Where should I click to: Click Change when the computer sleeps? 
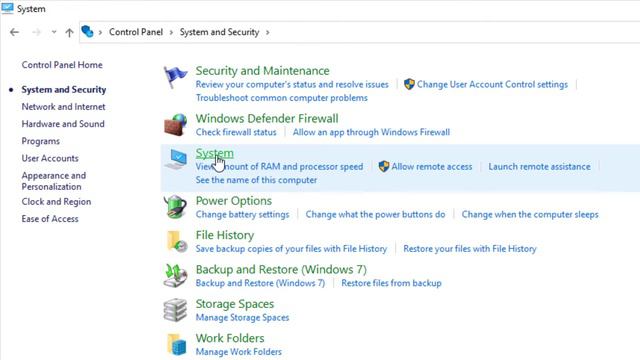530,214
